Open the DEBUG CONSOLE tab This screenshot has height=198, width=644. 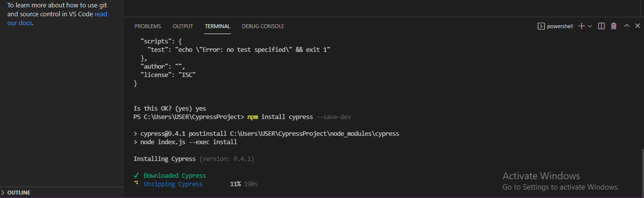[263, 26]
